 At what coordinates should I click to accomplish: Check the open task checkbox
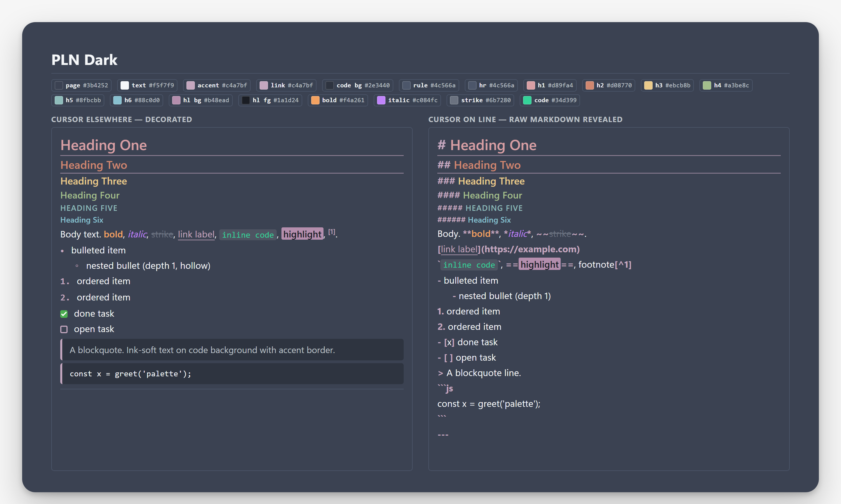pyautogui.click(x=64, y=329)
